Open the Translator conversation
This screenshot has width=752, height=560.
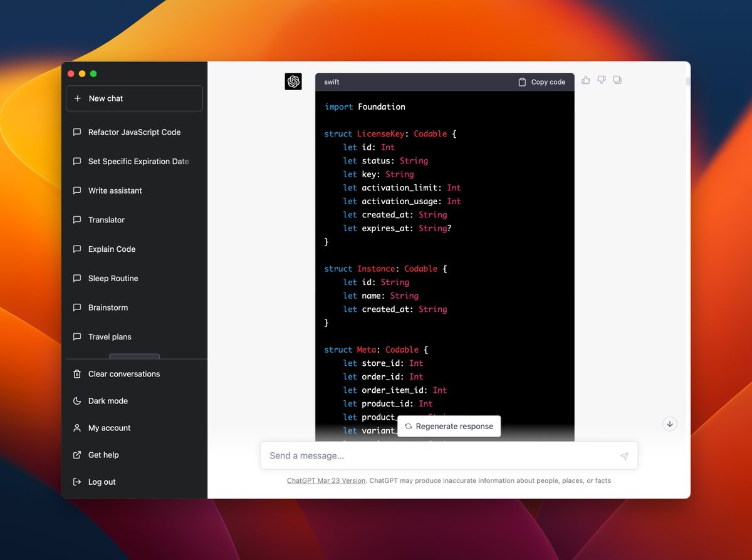[134, 220]
